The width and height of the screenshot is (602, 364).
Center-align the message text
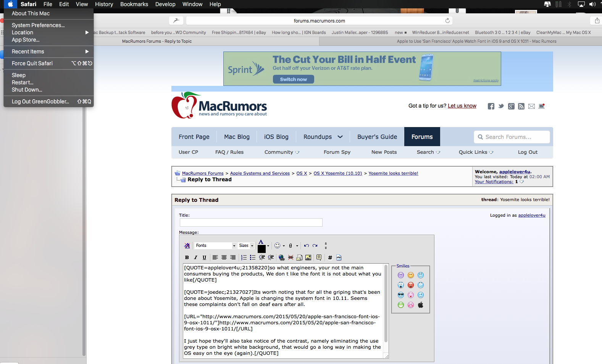pos(224,258)
